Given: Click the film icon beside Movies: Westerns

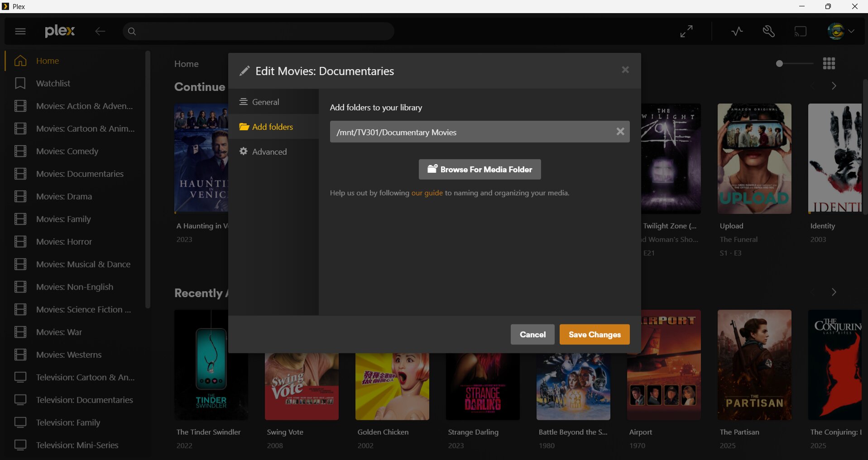Looking at the screenshot, I should point(20,355).
